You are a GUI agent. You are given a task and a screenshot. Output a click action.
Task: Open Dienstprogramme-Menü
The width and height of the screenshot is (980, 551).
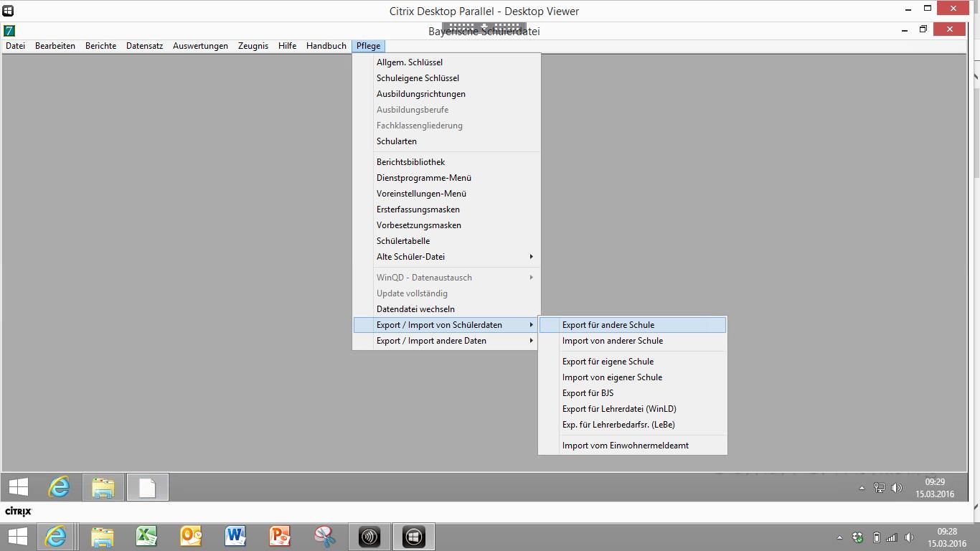(446, 178)
